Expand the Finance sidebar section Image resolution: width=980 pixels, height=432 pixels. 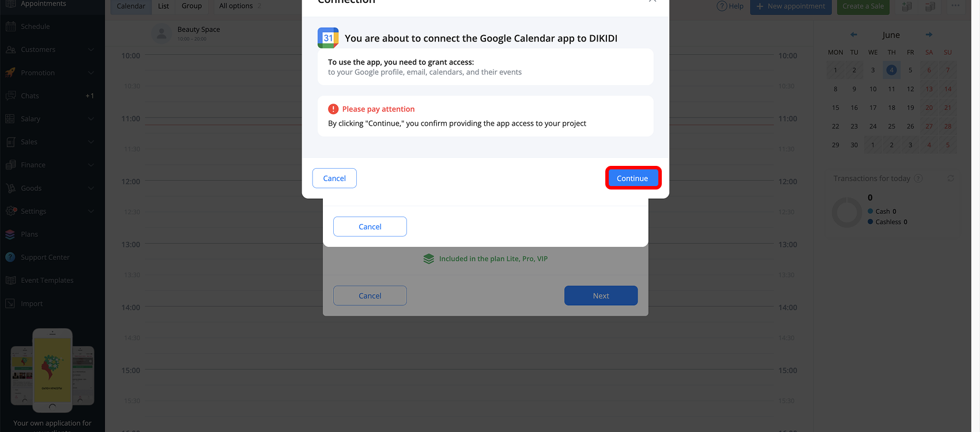tap(91, 165)
